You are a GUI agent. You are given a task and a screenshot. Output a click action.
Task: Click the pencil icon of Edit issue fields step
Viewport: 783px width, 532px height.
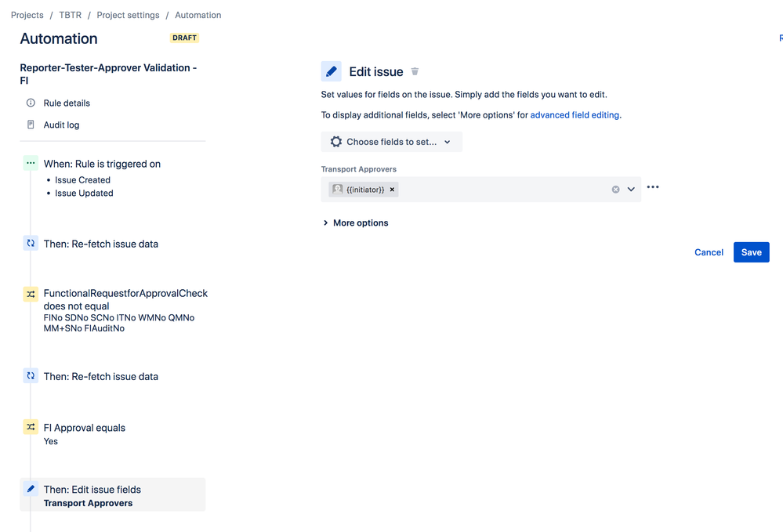click(31, 489)
